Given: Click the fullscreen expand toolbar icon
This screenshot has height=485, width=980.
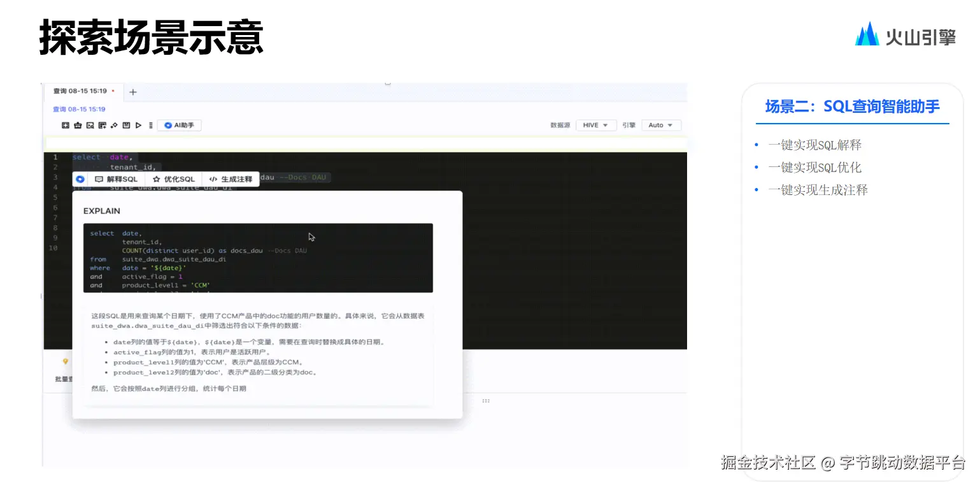Looking at the screenshot, I should point(65,126).
